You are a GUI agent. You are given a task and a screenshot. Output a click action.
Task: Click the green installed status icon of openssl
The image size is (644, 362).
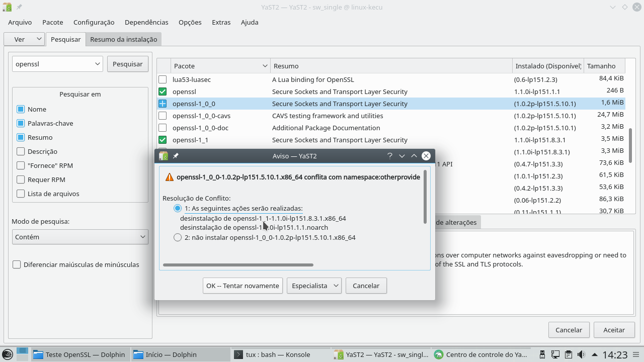click(163, 92)
